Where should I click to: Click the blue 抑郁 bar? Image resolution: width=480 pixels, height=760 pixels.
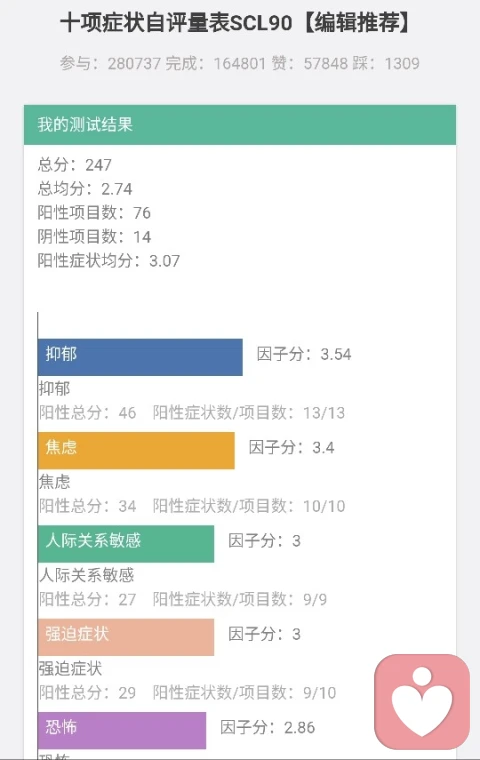pyautogui.click(x=140, y=357)
